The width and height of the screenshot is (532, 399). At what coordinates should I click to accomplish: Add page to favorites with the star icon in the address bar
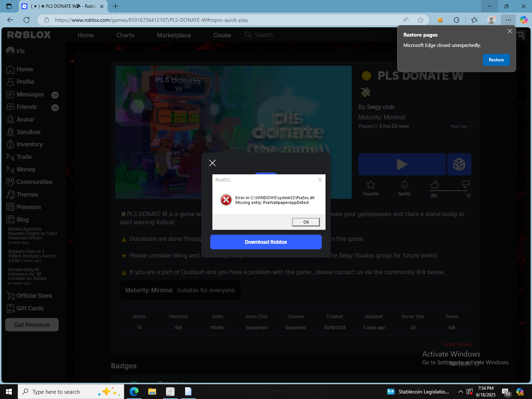tap(420, 20)
